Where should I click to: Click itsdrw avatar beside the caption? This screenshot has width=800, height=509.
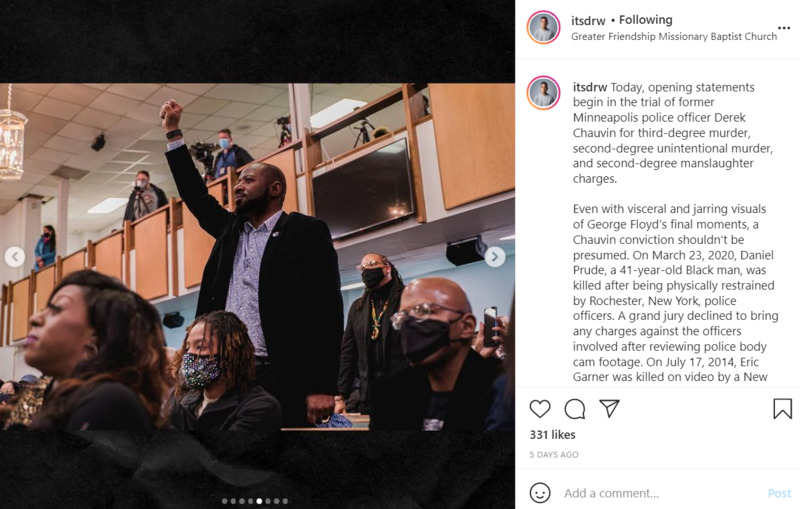point(543,92)
